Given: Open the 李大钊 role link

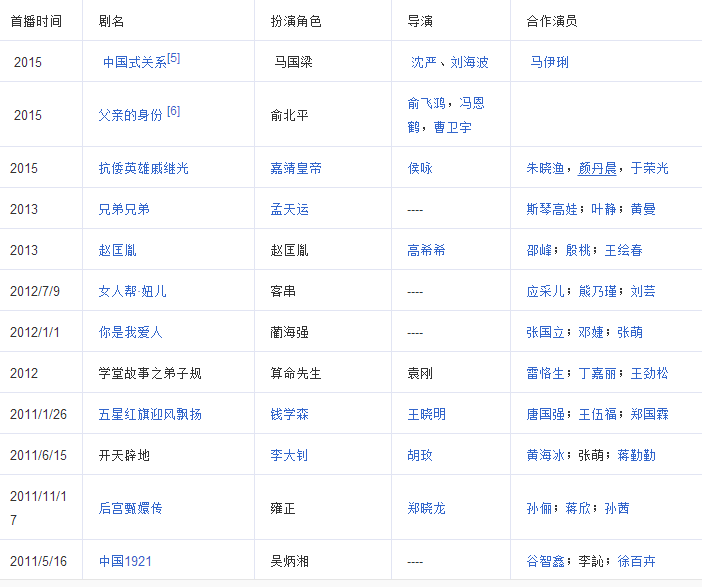Looking at the screenshot, I should (x=290, y=455).
